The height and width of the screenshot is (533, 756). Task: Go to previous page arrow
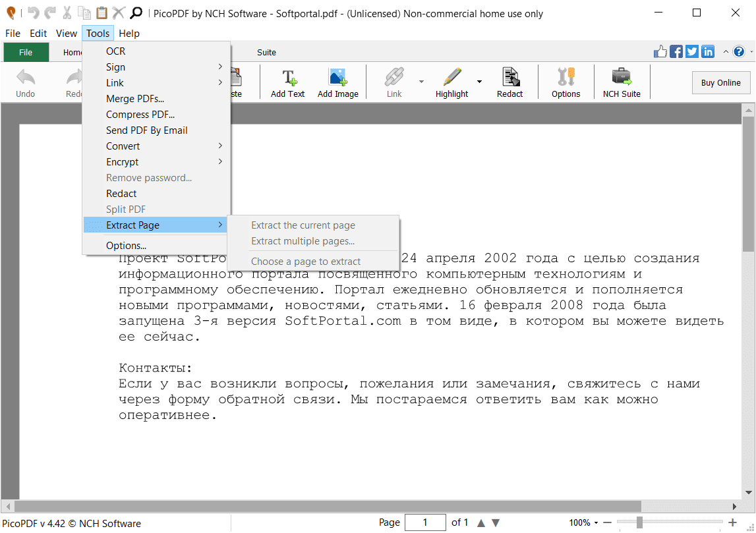click(x=480, y=523)
